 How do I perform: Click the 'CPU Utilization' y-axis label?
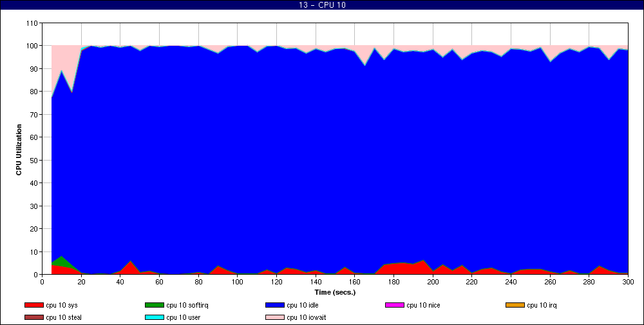tap(19, 150)
